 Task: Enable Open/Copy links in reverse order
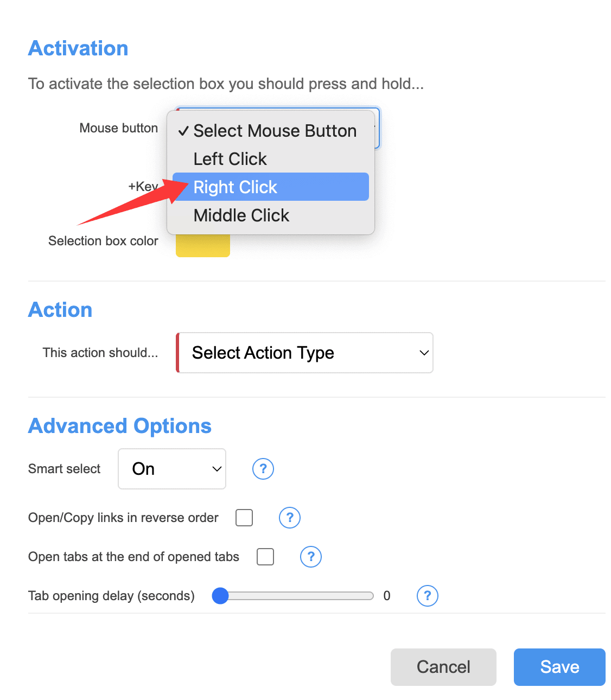[244, 518]
